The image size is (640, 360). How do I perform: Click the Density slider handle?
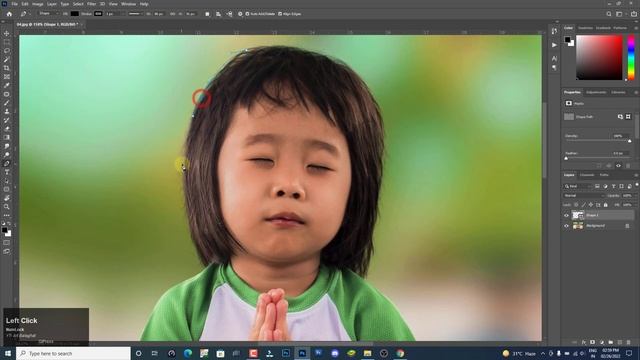point(629,141)
